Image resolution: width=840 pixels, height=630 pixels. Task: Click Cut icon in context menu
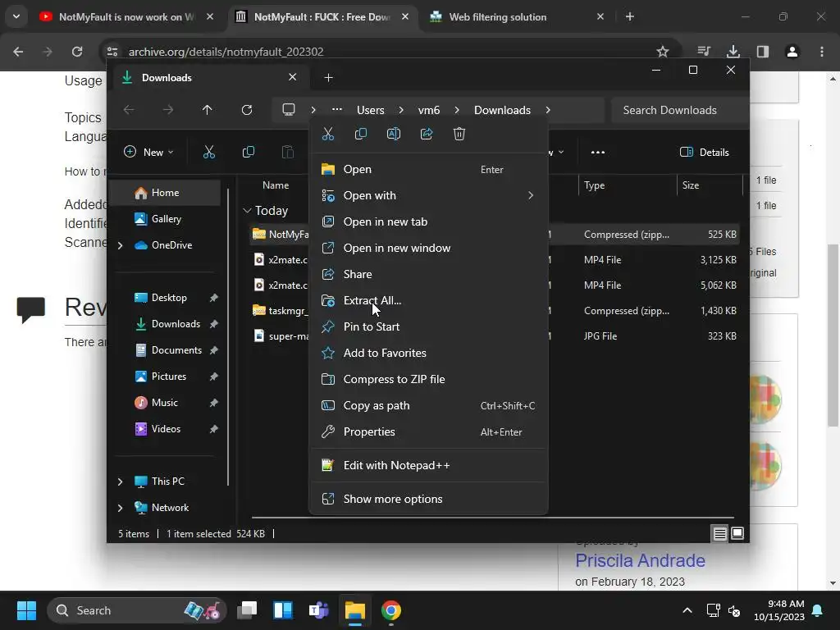click(x=328, y=134)
